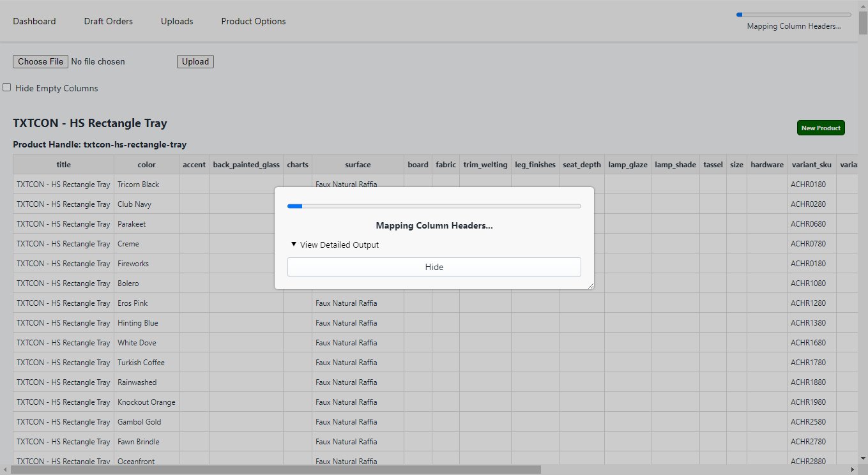
Task: Click Hide button in progress dialog
Action: point(434,267)
